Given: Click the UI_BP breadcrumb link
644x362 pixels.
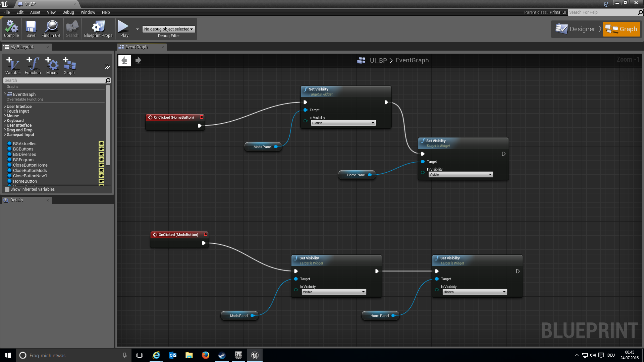Looking at the screenshot, I should (378, 60).
